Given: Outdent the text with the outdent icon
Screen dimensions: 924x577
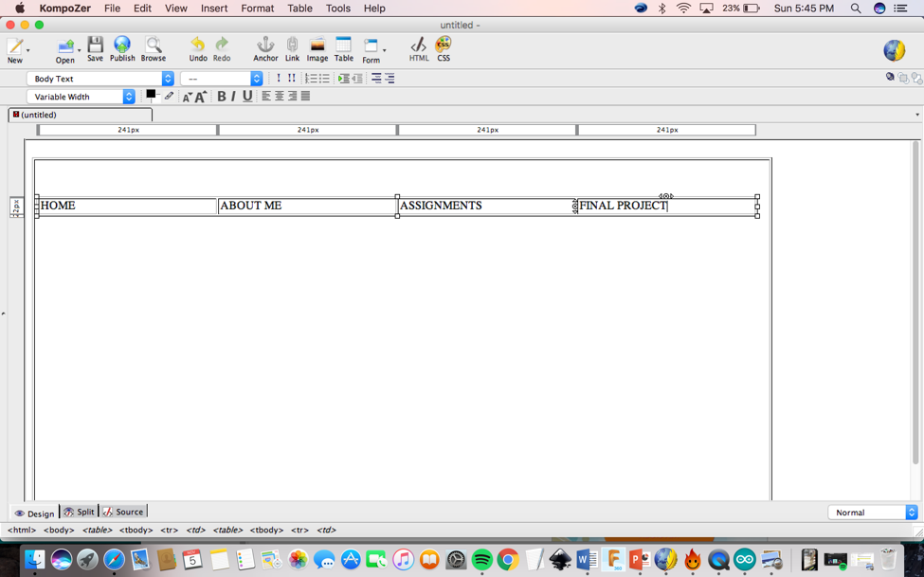Looking at the screenshot, I should (357, 79).
